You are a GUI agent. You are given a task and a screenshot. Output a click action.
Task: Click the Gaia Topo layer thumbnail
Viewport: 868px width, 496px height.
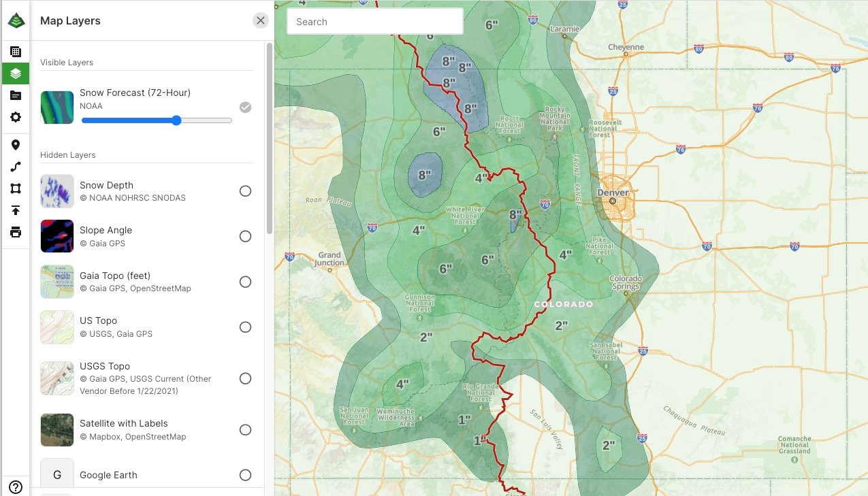(57, 282)
